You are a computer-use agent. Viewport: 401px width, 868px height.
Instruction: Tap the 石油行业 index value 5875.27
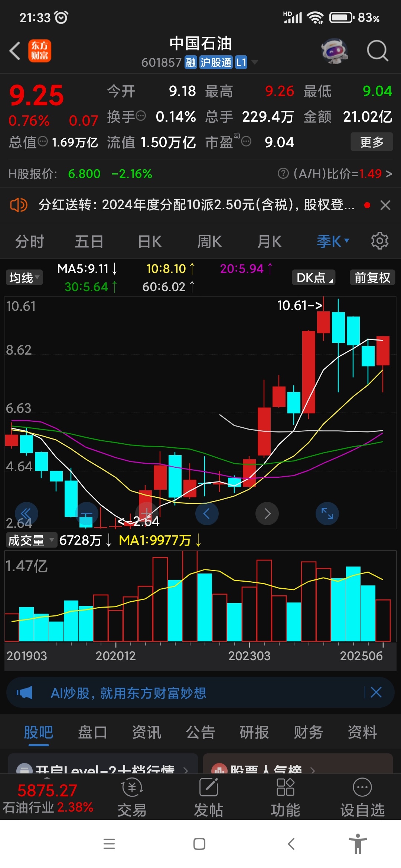[47, 790]
